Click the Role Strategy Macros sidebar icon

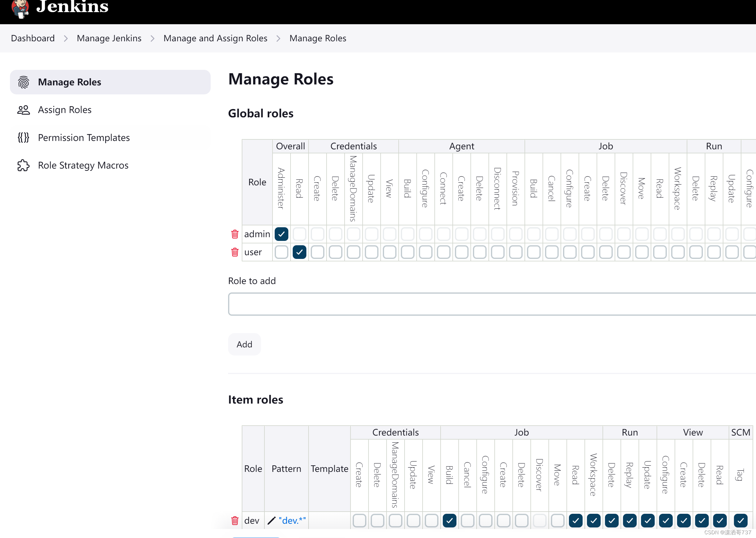[24, 165]
